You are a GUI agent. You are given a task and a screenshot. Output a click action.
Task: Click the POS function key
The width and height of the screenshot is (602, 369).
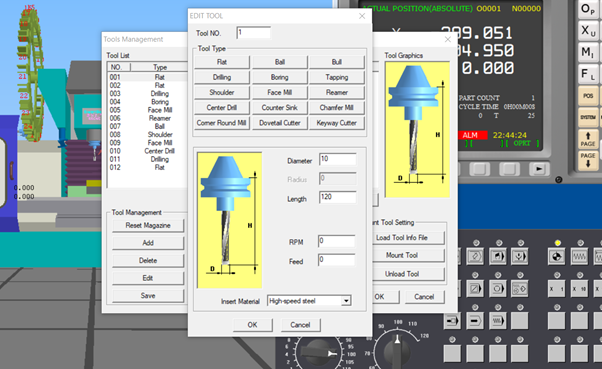pos(588,95)
